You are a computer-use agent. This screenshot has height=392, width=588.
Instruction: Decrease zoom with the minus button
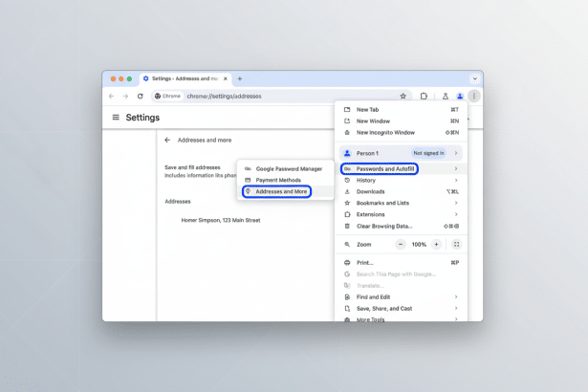click(x=401, y=245)
